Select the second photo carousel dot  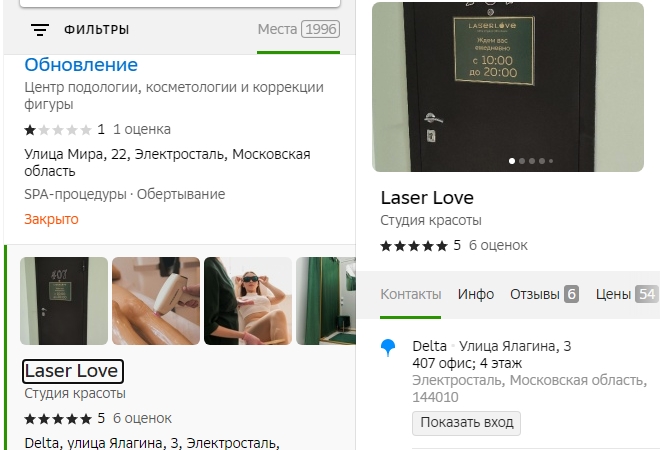click(x=522, y=161)
